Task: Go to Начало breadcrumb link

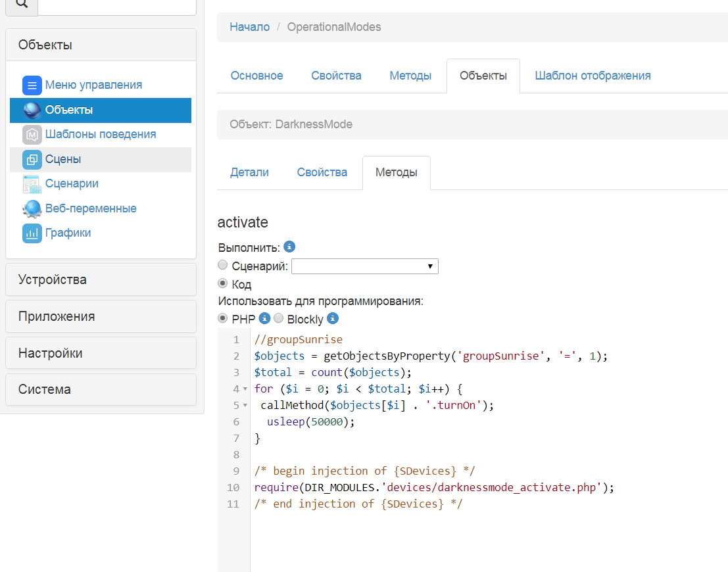Action: point(249,27)
